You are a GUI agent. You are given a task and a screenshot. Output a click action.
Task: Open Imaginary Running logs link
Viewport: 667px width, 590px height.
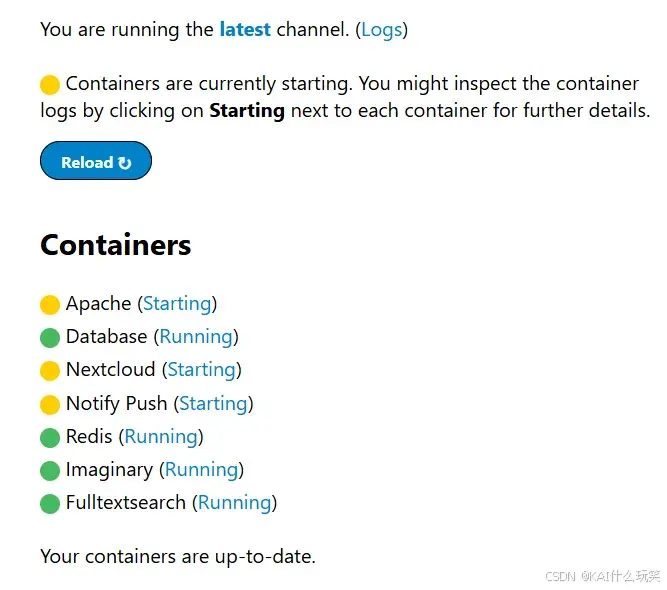[201, 470]
